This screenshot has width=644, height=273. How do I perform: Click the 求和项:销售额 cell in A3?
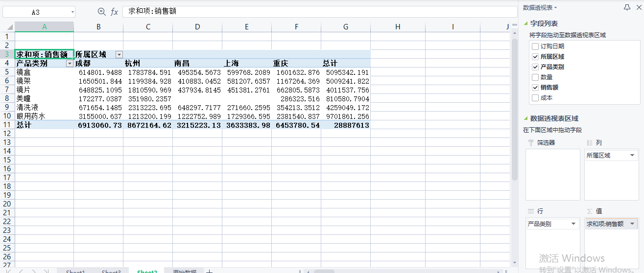pos(45,54)
